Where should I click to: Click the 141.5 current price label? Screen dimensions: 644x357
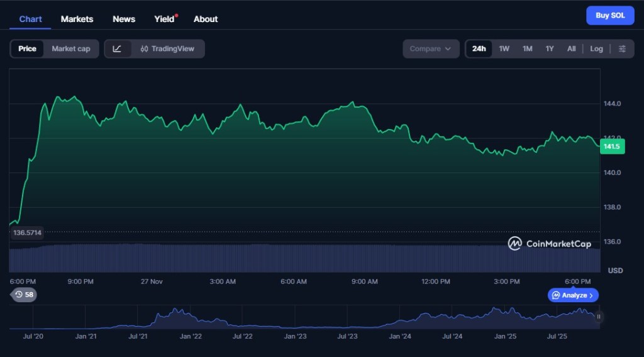click(611, 147)
